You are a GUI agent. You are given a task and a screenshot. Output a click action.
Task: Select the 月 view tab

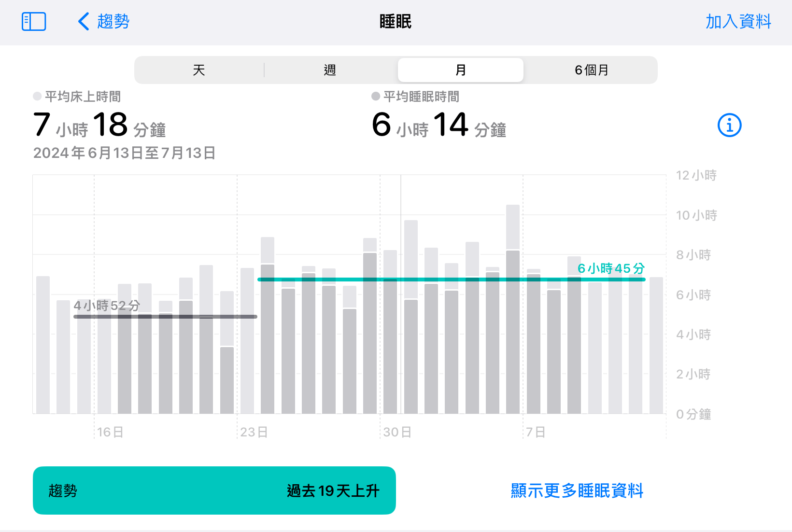coord(461,70)
